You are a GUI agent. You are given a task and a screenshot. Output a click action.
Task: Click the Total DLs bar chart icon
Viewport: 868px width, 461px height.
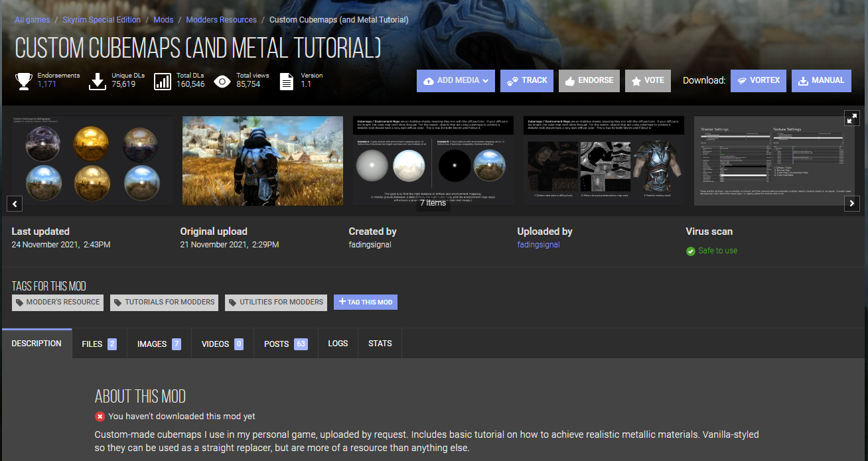click(163, 81)
